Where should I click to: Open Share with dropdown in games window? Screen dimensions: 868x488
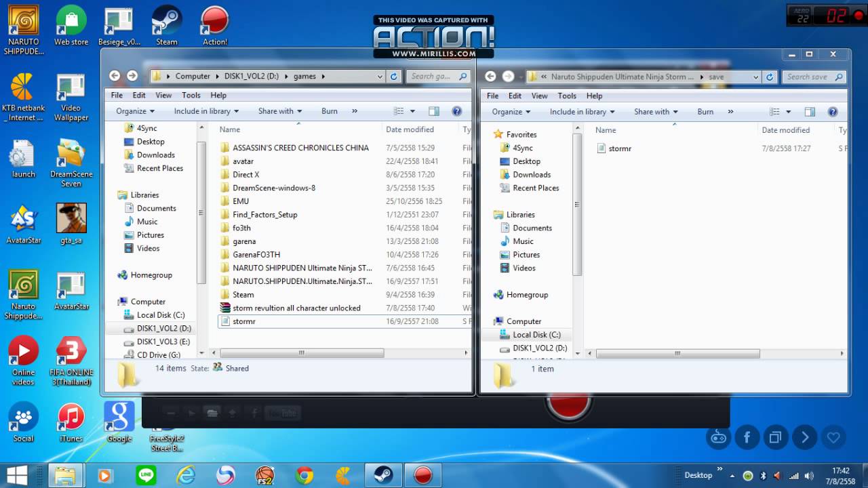279,111
